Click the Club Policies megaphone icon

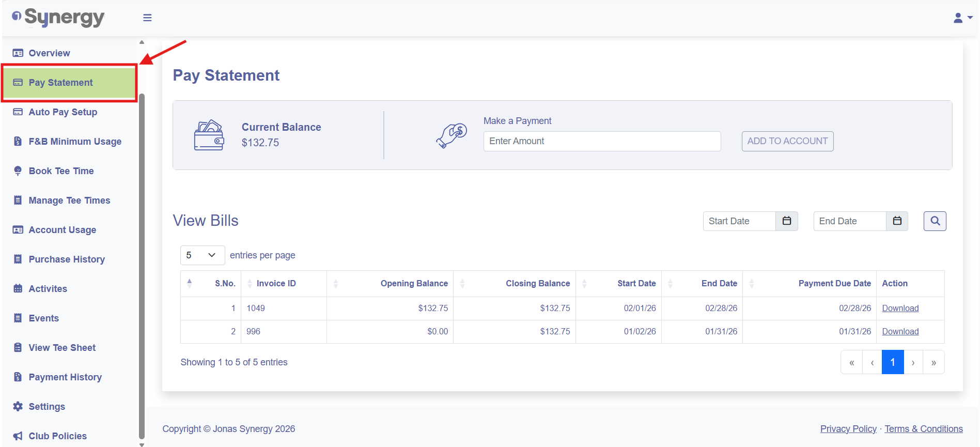click(18, 436)
